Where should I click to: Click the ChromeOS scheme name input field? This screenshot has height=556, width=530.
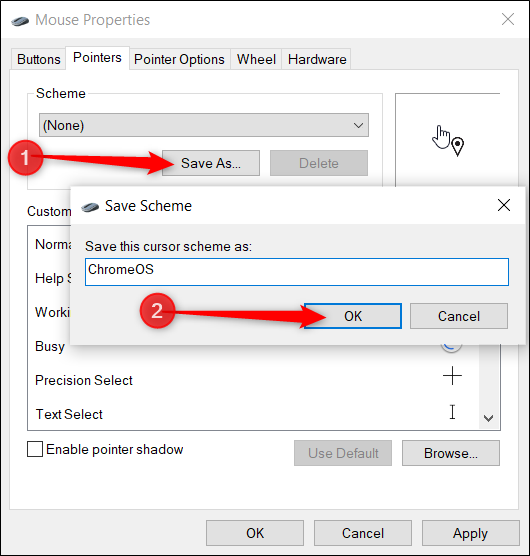297,272
